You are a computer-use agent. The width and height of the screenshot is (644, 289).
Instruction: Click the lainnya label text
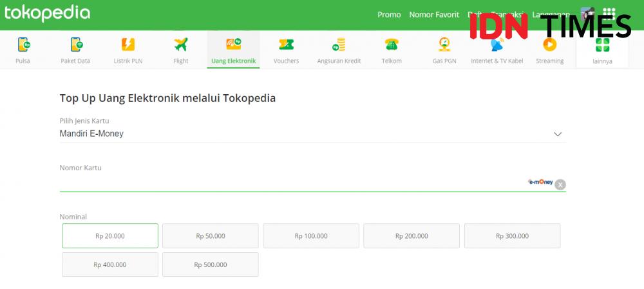coord(603,61)
